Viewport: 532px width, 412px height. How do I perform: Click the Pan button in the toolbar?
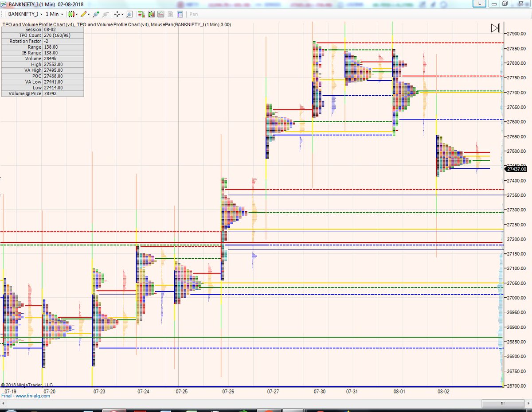194,14
